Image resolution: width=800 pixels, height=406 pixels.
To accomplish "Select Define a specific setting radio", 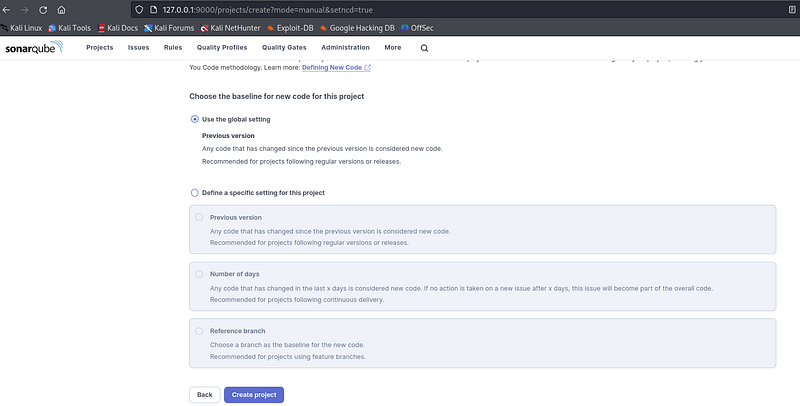I will pos(194,193).
